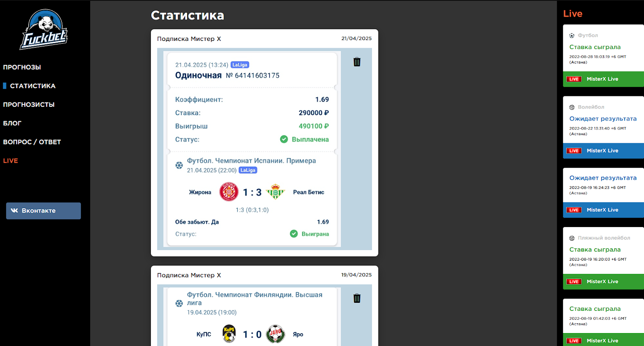Image resolution: width=644 pixels, height=346 pixels.
Task: Click the Пляжный волейбол sport icon
Action: pos(572,238)
